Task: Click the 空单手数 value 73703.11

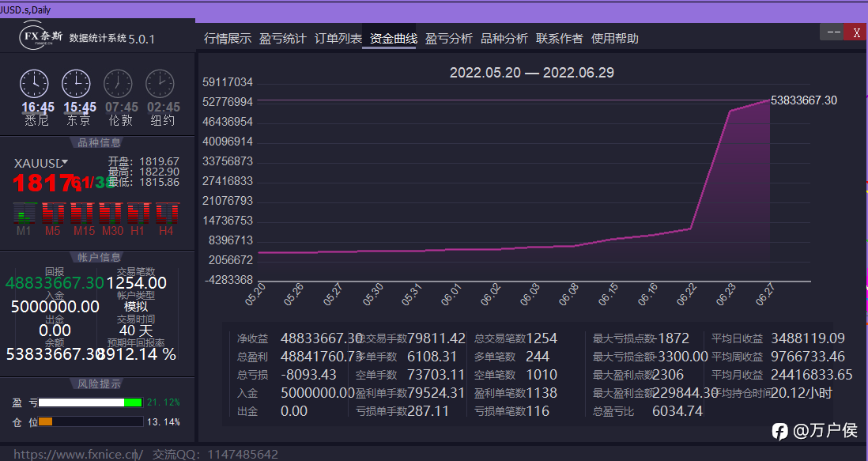Action: click(436, 375)
